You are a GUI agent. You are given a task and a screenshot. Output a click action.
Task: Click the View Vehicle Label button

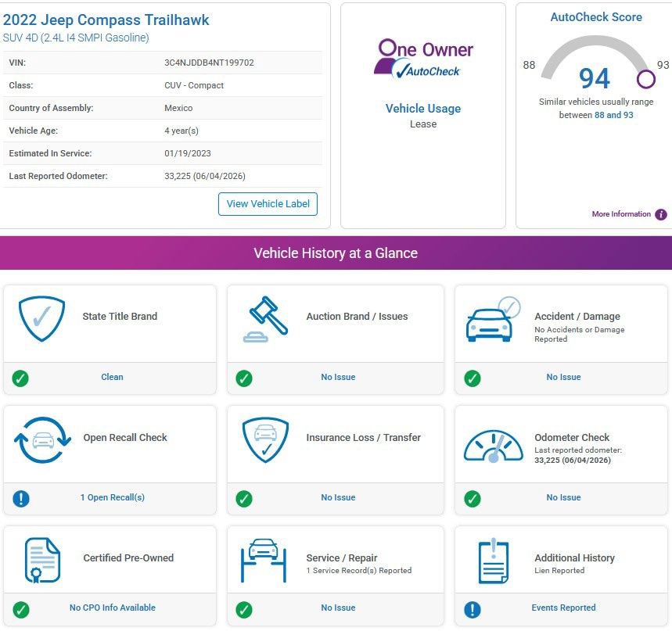[268, 204]
